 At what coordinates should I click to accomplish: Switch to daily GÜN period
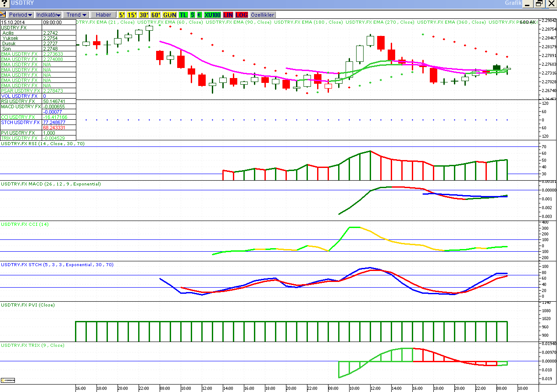coord(169,15)
